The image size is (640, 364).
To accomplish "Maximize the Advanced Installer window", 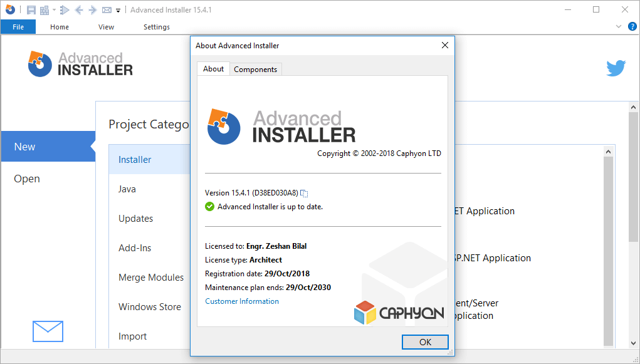I will click(x=596, y=10).
